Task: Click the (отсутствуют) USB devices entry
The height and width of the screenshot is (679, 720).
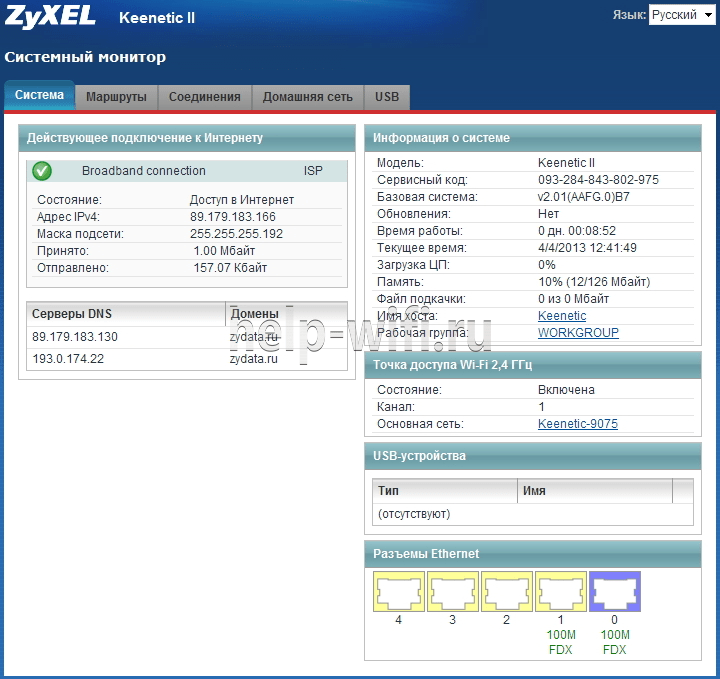Action: (414, 514)
